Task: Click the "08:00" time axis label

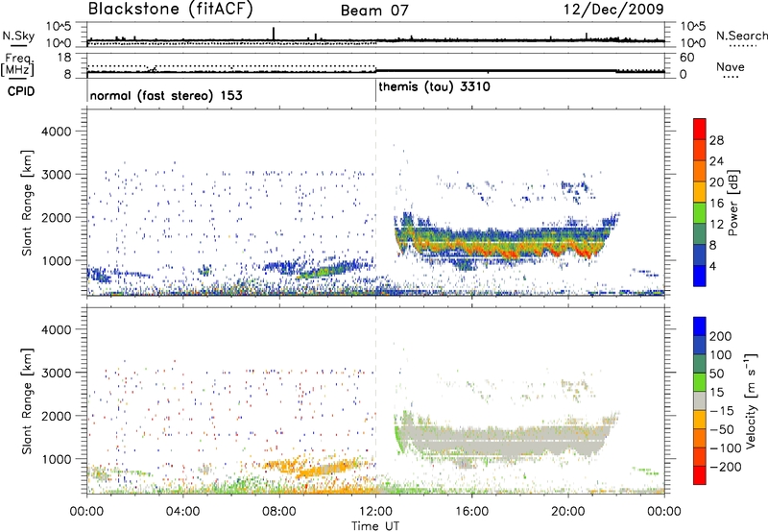Action: tap(278, 512)
